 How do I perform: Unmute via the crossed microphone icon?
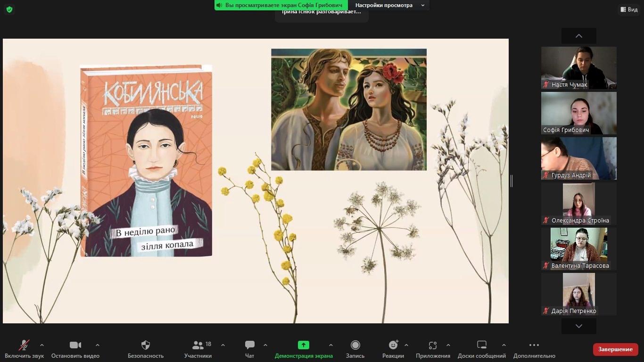(x=24, y=345)
